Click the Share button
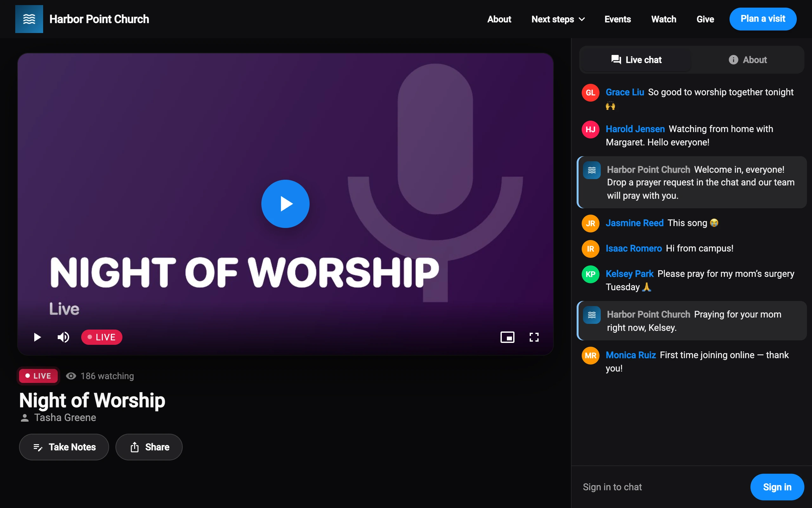The height and width of the screenshot is (508, 812). (149, 447)
